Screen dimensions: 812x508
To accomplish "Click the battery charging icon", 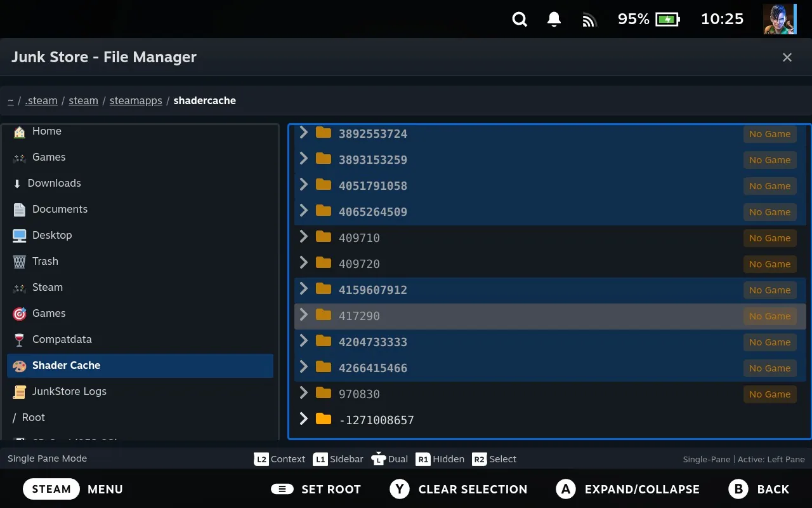I will point(667,20).
